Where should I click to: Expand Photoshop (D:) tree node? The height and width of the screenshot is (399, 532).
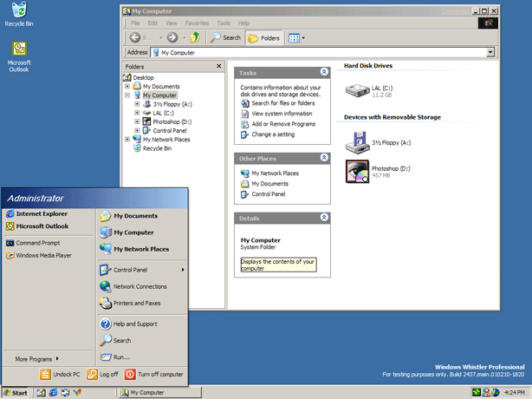137,121
